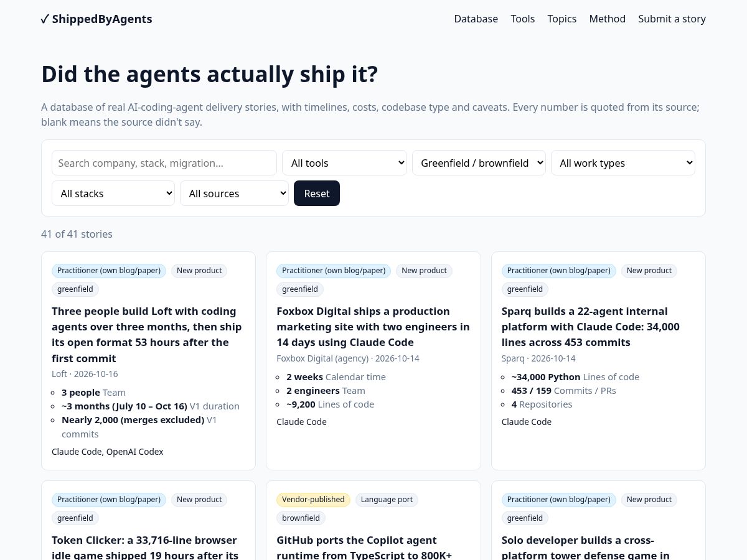This screenshot has height=560, width=747.
Task: Go to the Tools nav link
Action: tap(523, 19)
